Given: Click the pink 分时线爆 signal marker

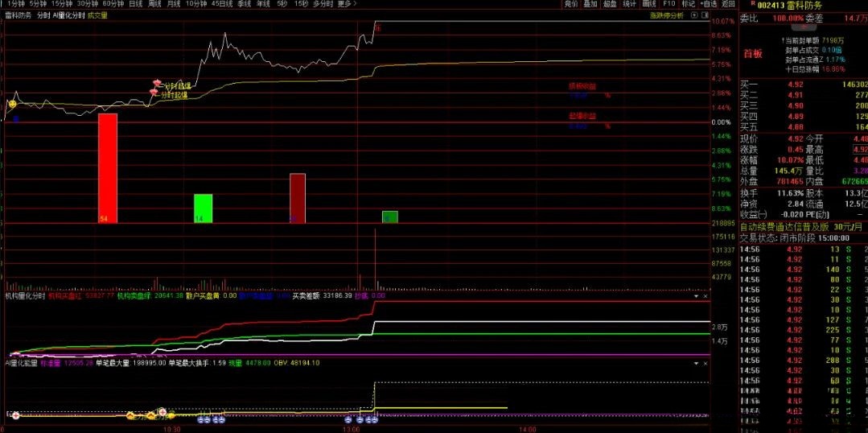Looking at the screenshot, I should click(158, 84).
